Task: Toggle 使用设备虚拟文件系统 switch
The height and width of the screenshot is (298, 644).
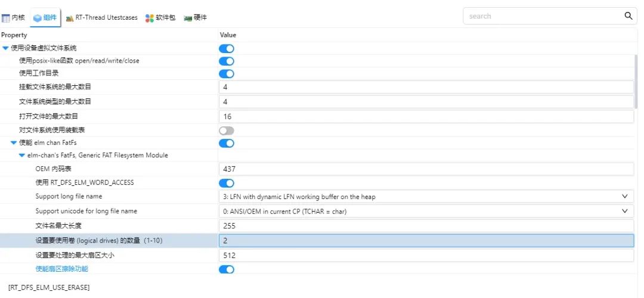Action: (x=227, y=48)
